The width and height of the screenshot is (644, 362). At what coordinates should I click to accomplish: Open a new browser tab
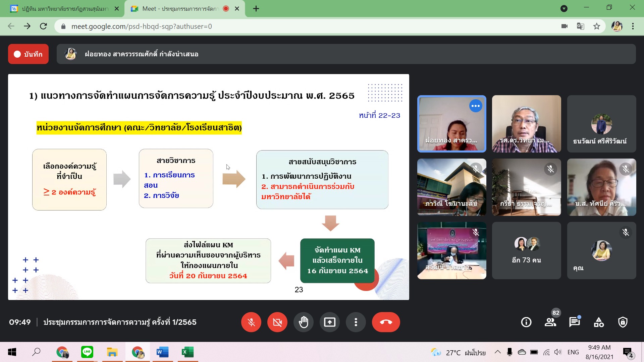pos(256,9)
